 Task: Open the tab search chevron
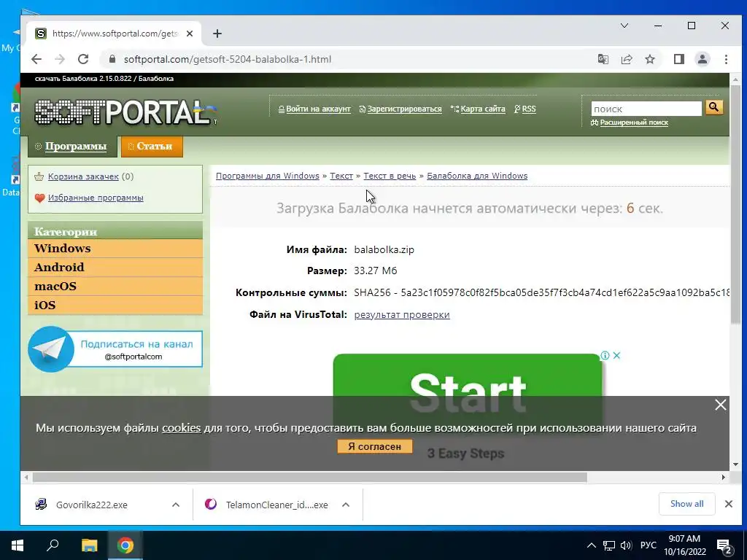coord(624,26)
